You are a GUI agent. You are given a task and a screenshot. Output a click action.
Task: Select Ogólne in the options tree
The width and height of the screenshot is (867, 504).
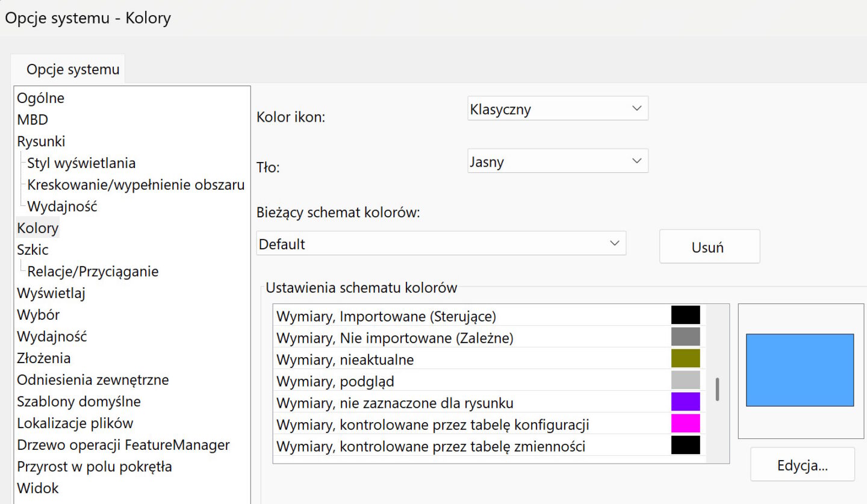(x=40, y=98)
